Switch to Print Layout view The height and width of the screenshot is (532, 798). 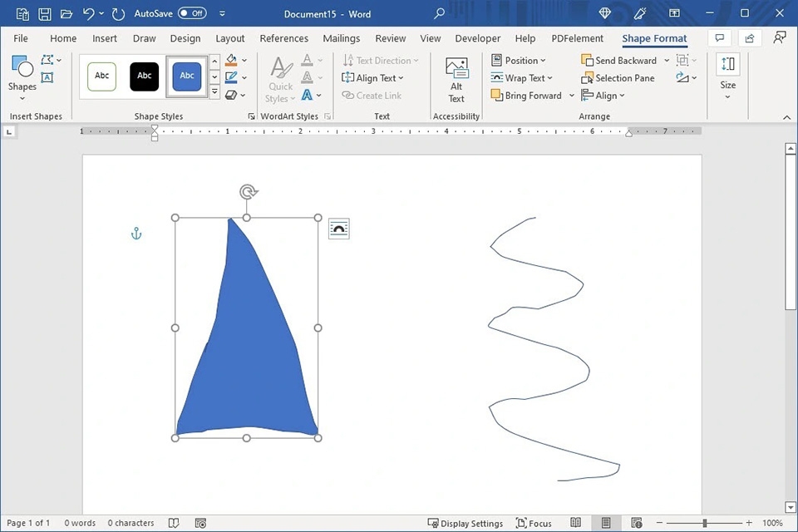[606, 523]
